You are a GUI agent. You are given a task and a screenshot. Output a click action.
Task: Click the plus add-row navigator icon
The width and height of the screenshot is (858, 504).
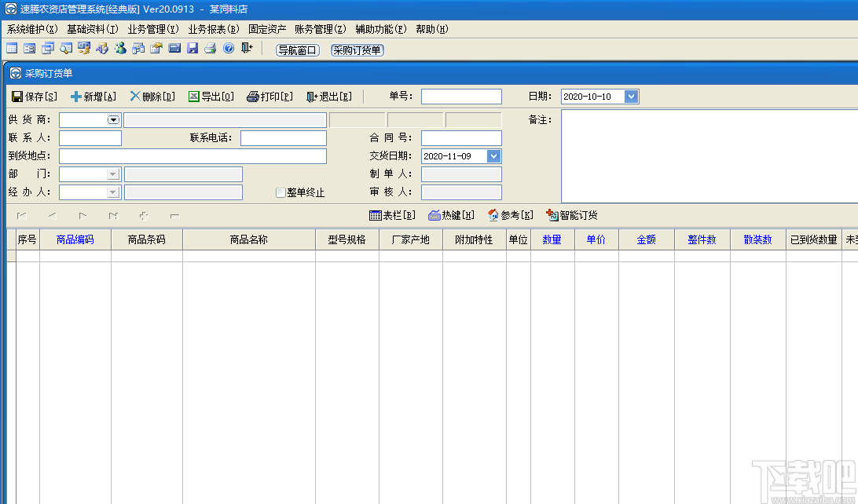(x=144, y=216)
